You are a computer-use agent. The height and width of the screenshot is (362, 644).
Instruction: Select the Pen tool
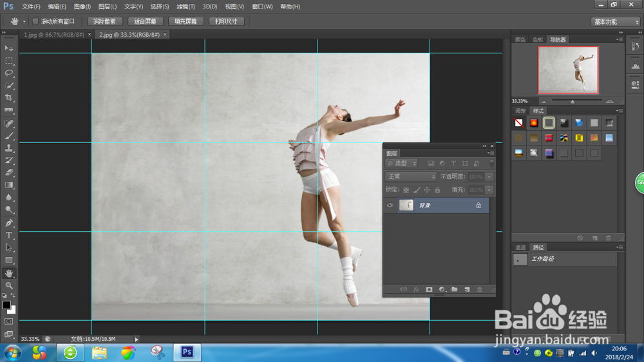9,223
